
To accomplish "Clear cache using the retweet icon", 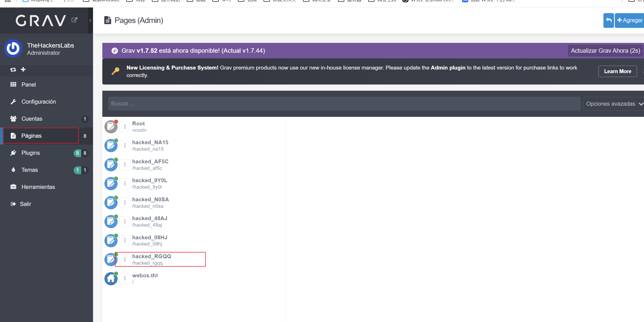I will [13, 70].
